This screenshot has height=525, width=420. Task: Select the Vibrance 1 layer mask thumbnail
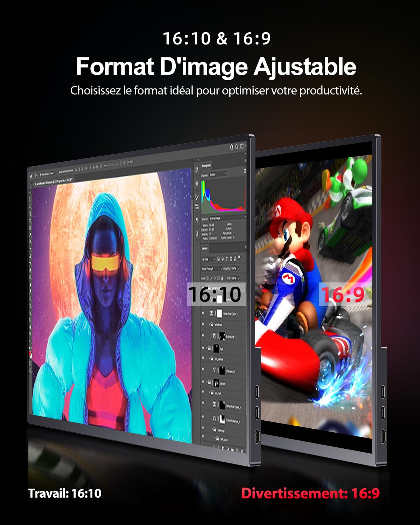pos(222,370)
